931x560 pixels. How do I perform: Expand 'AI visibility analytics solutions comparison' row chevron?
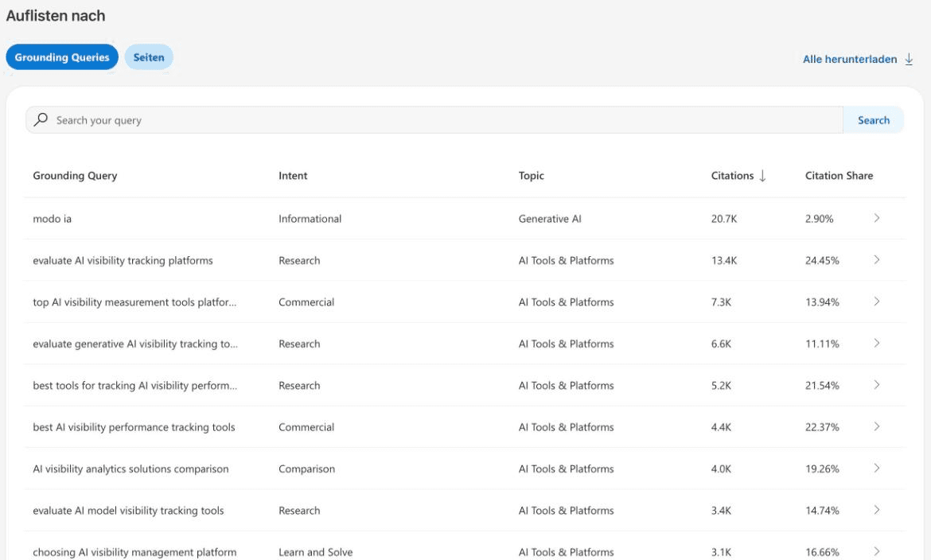876,468
